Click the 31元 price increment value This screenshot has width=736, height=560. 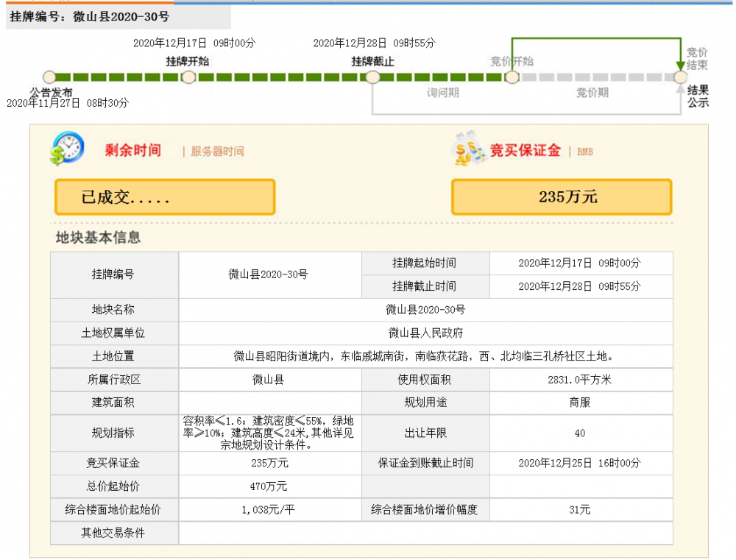coord(581,510)
